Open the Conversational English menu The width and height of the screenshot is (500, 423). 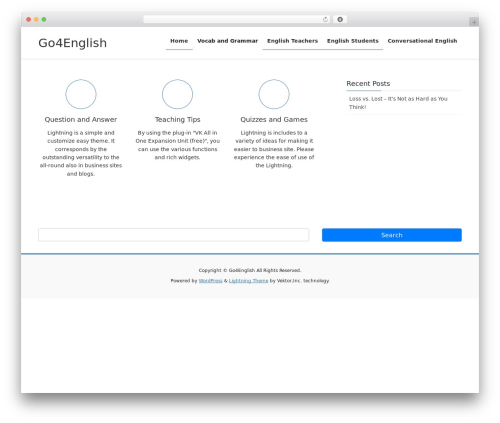click(x=422, y=41)
